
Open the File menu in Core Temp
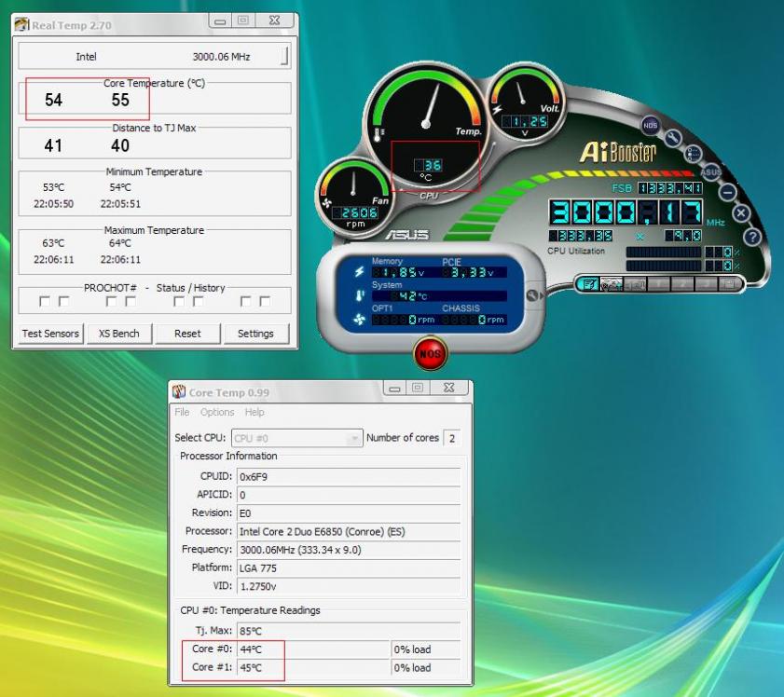[182, 412]
